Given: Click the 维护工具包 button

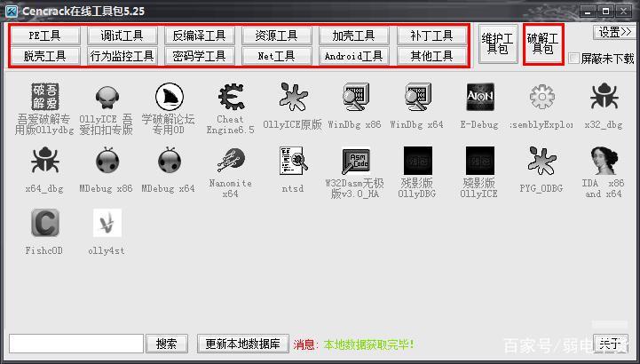Looking at the screenshot, I should (498, 44).
